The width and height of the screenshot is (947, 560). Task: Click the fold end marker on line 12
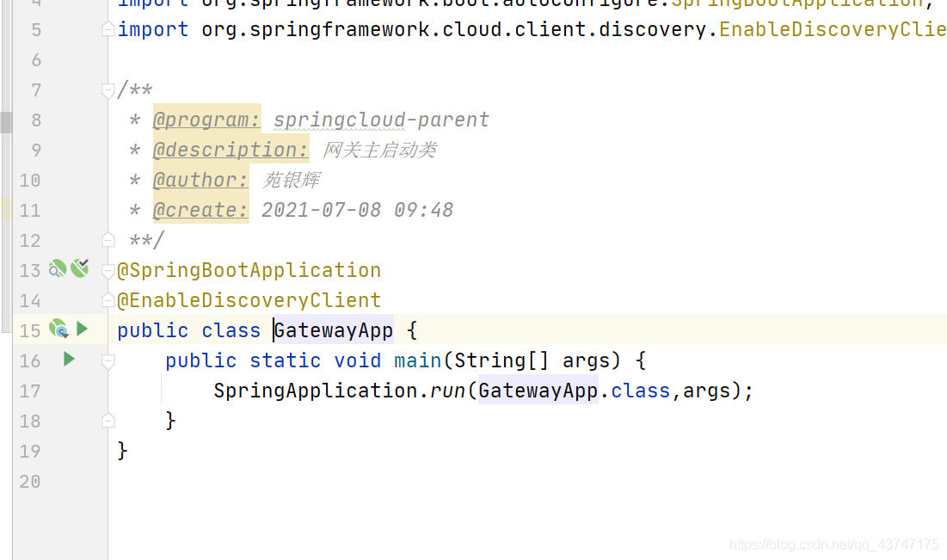108,240
